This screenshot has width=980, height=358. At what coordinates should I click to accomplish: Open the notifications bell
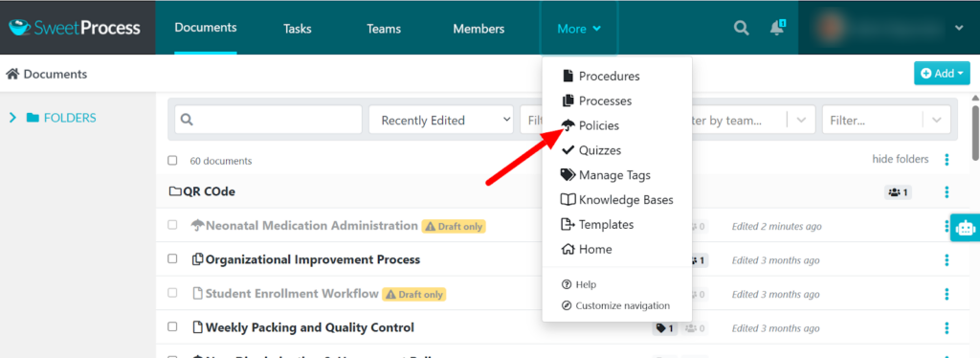777,28
